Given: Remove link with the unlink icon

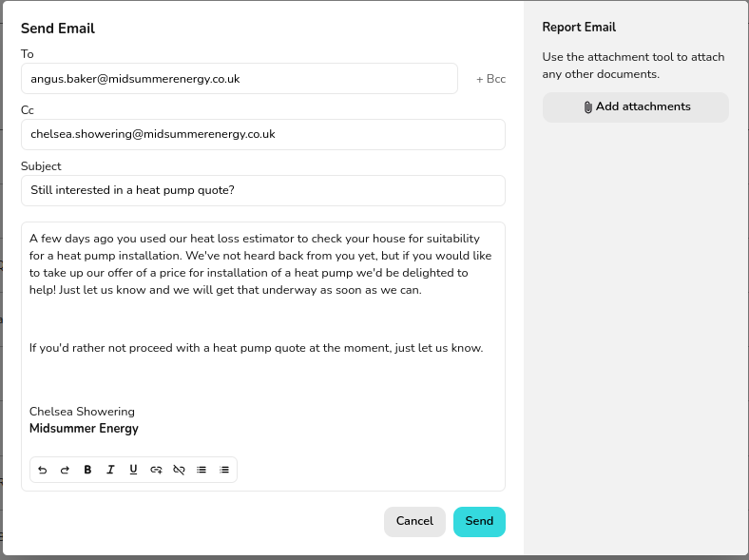Looking at the screenshot, I should click(x=179, y=470).
